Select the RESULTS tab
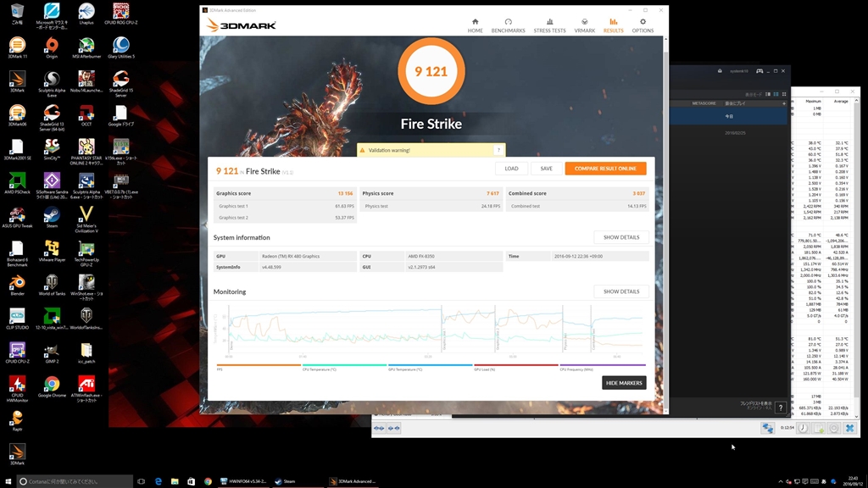The image size is (868, 488). (613, 25)
